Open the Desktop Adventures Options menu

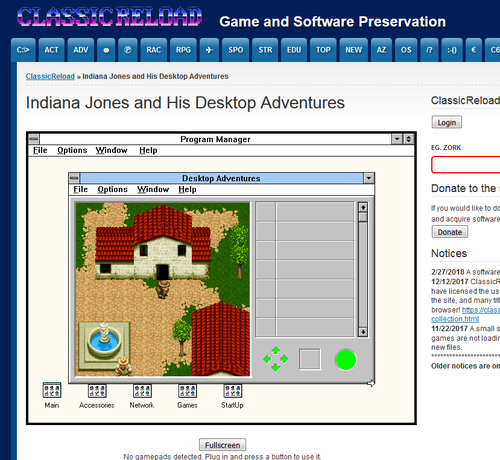coord(112,189)
